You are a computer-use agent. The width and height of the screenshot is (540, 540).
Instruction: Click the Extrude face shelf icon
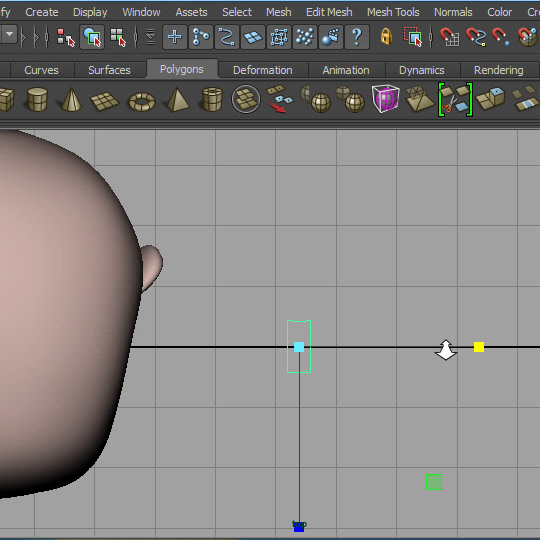tap(490, 99)
